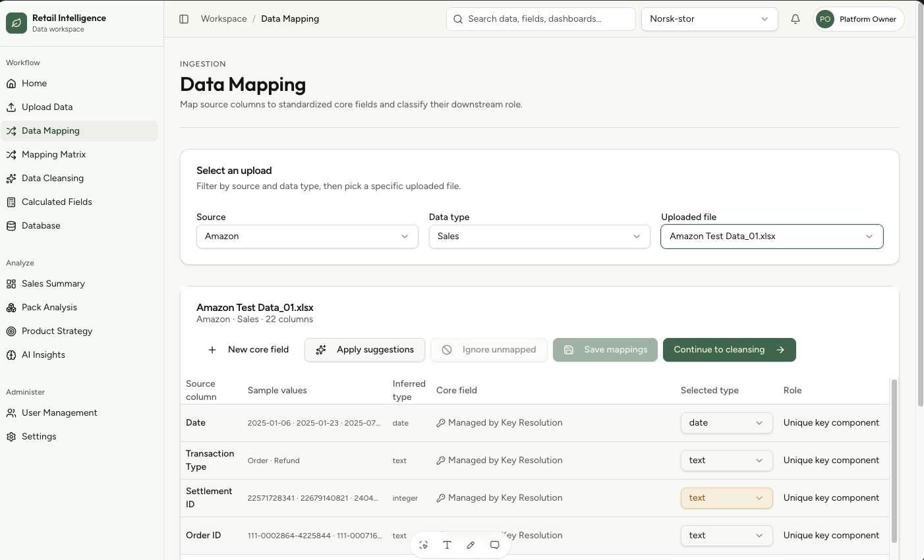
Task: Click Ignore unmapped button
Action: [489, 350]
